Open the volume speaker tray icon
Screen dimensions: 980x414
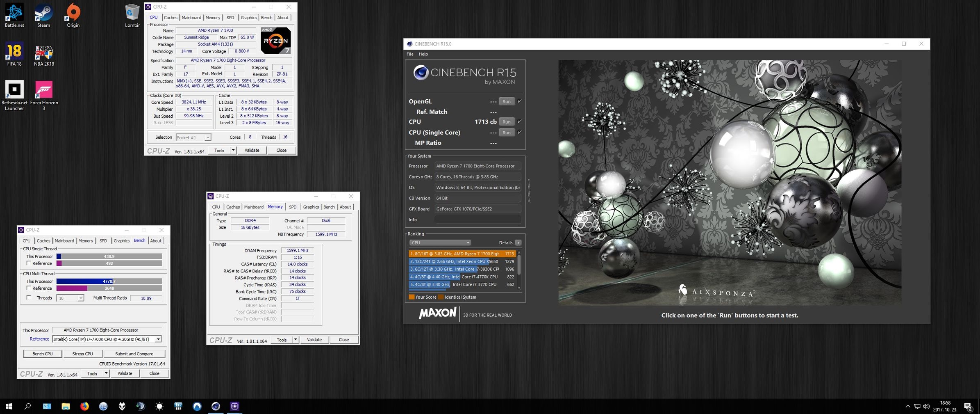(x=926, y=407)
